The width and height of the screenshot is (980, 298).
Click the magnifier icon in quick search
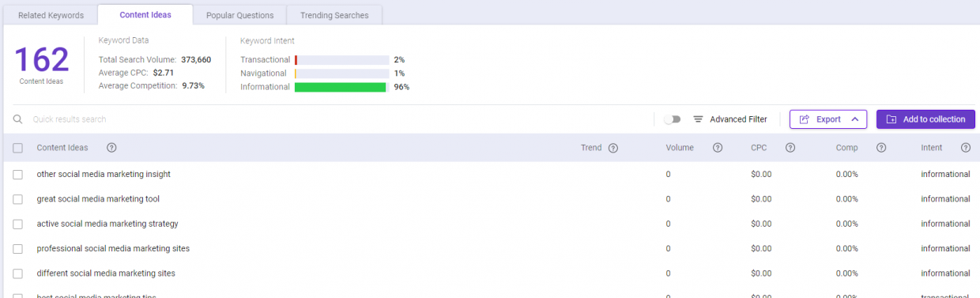coord(17,119)
